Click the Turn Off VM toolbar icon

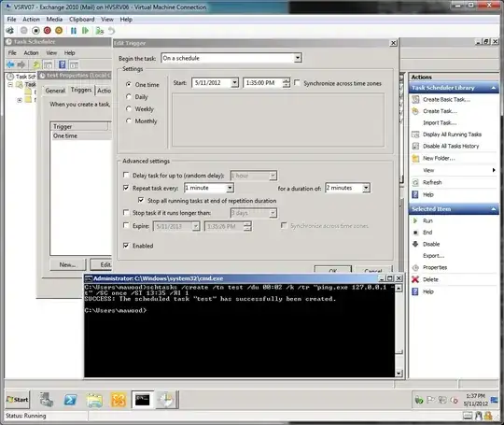click(36, 31)
